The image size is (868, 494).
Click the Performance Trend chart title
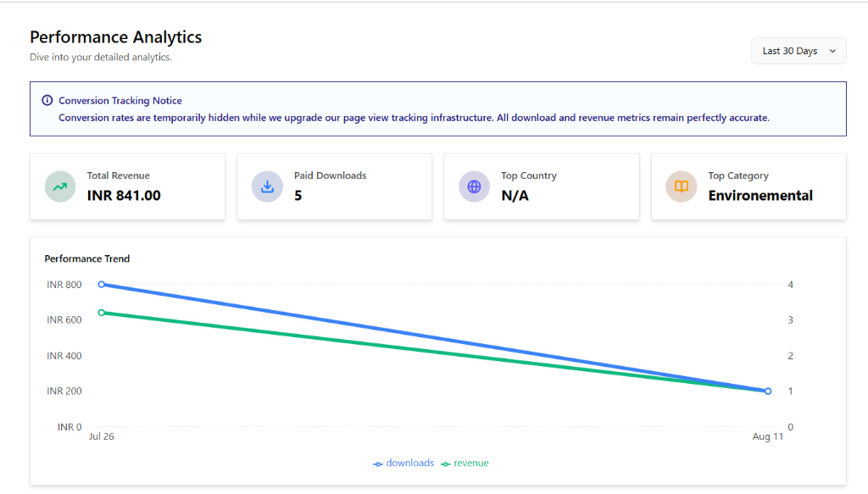(87, 258)
